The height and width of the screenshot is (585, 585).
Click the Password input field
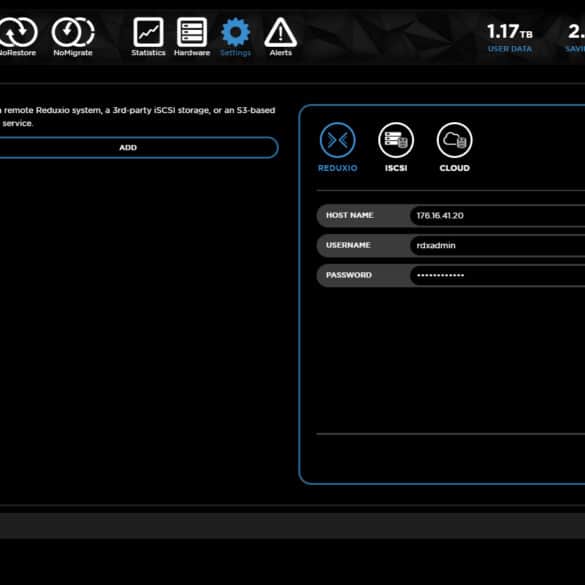click(x=497, y=275)
